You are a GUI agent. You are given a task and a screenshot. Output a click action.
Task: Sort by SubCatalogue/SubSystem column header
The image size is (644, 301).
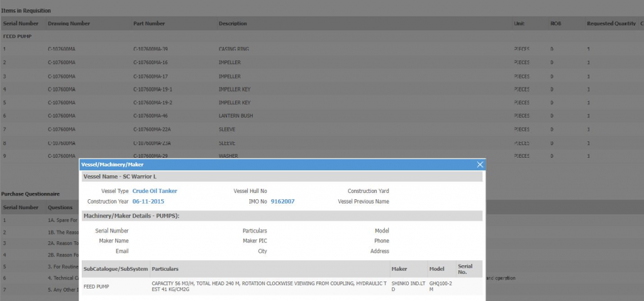pos(114,269)
